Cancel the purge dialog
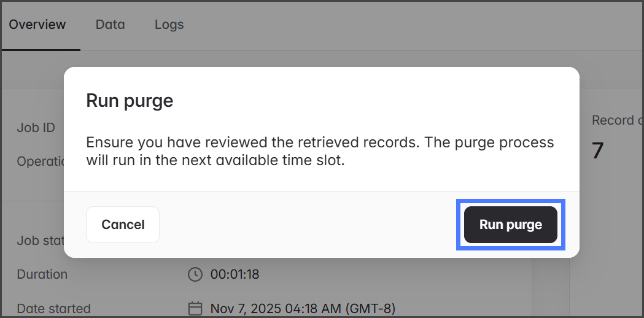Viewport: 644px width, 318px height. tap(123, 225)
